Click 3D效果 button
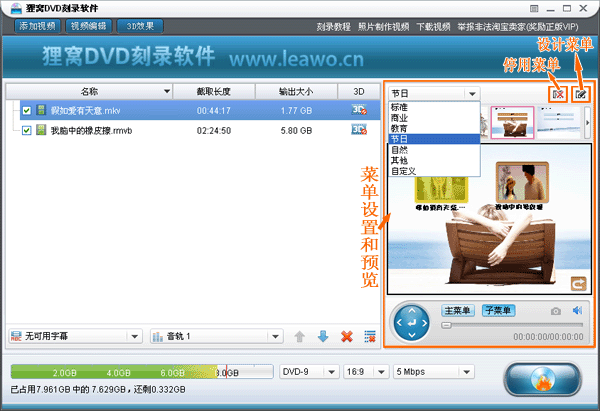The image size is (600, 411). [x=140, y=26]
